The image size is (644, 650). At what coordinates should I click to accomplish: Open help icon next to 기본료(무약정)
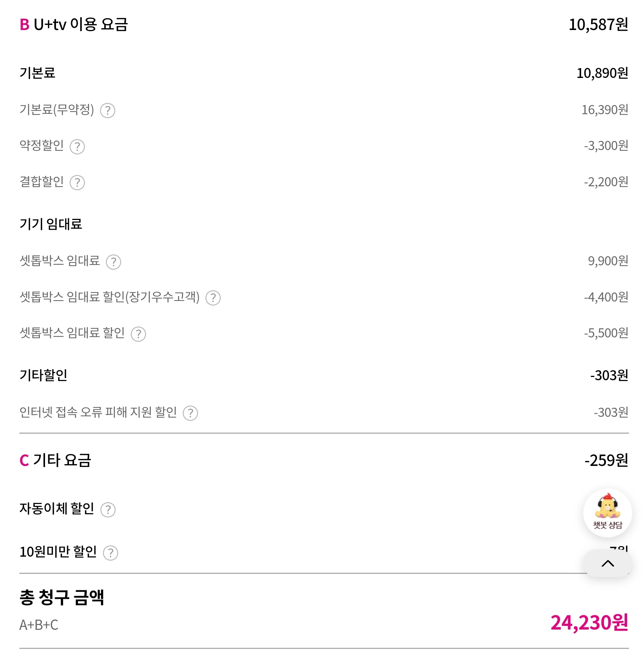(108, 110)
